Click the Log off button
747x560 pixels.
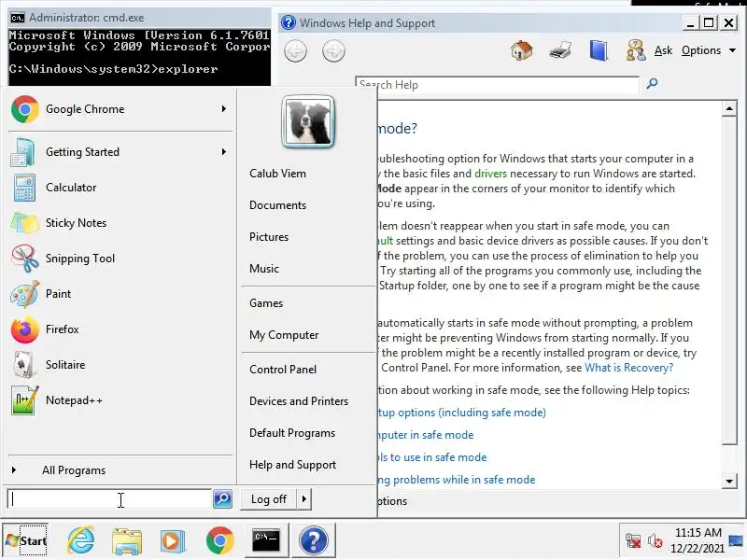[x=269, y=499]
